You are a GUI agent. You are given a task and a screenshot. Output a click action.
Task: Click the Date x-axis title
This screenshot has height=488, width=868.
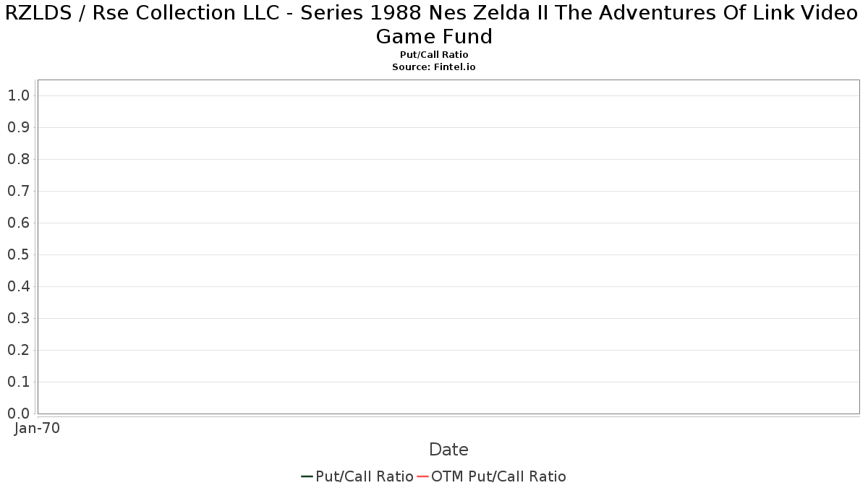tap(448, 450)
